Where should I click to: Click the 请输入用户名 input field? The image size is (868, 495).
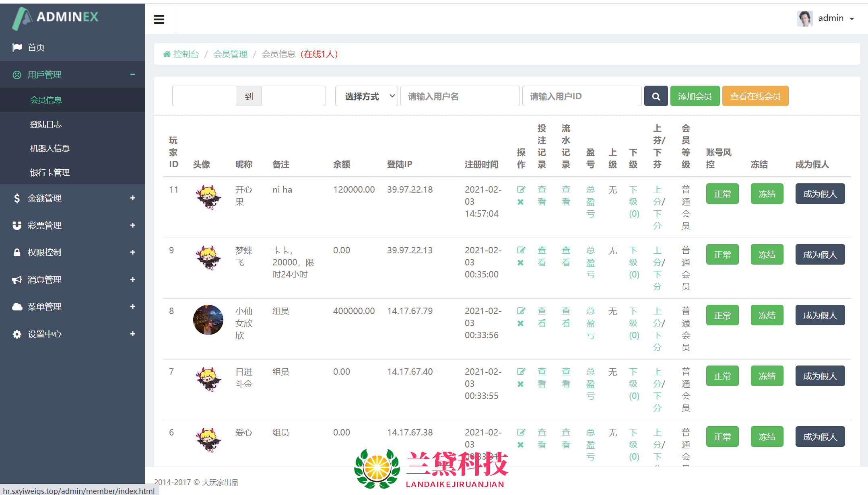(460, 96)
